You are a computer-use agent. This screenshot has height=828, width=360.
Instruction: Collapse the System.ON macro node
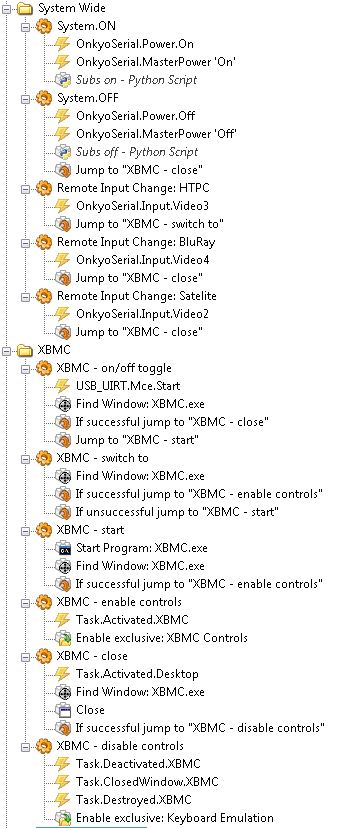(x=24, y=26)
